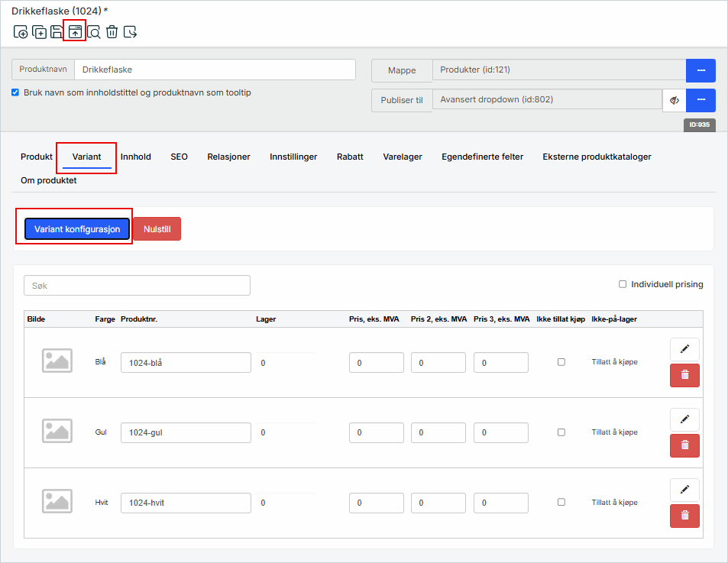Open the Egendefinerte felter tab

pyautogui.click(x=482, y=157)
